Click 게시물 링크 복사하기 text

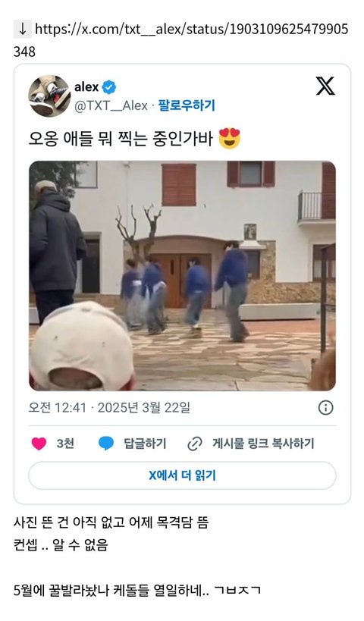click(x=263, y=444)
